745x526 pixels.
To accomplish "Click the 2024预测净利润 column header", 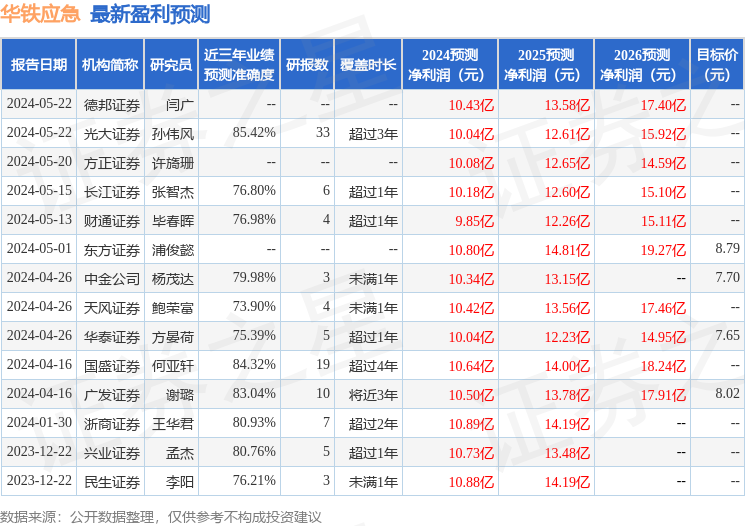I will [450, 65].
